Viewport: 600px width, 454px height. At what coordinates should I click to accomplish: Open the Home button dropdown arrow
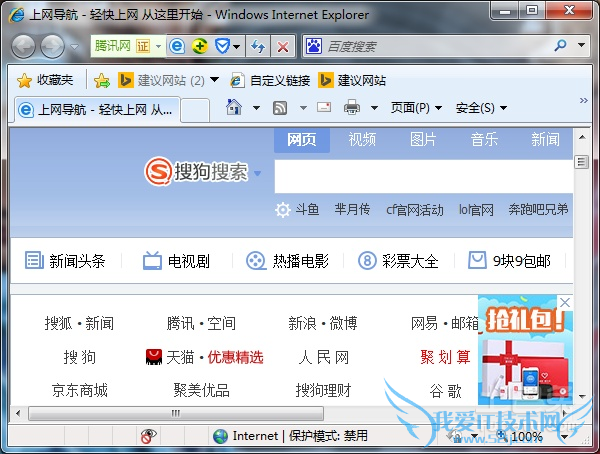tap(256, 108)
